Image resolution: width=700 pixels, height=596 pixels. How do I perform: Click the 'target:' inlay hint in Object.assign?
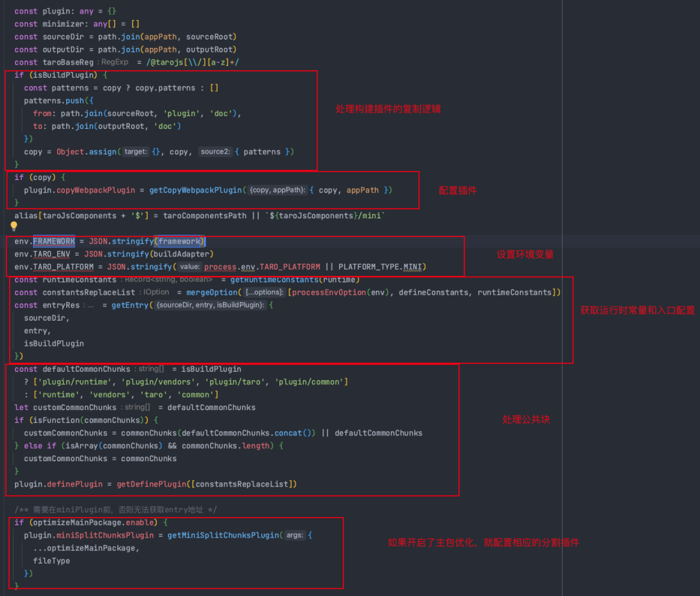(x=135, y=152)
